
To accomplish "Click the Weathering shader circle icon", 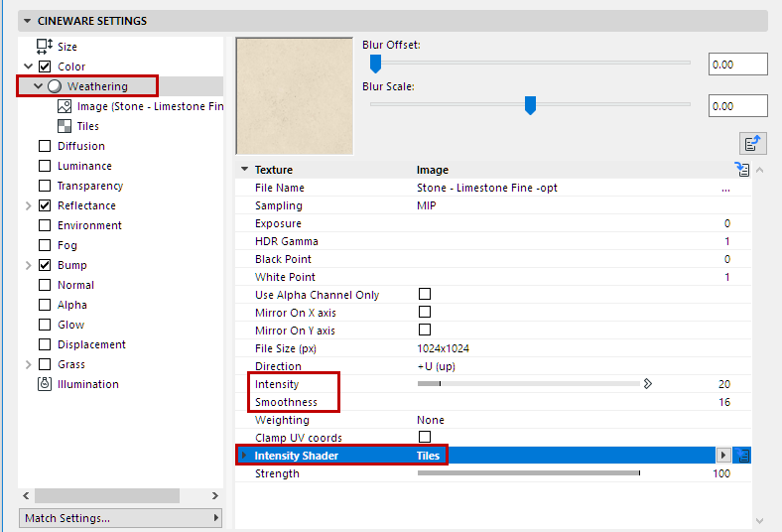I will tap(55, 86).
